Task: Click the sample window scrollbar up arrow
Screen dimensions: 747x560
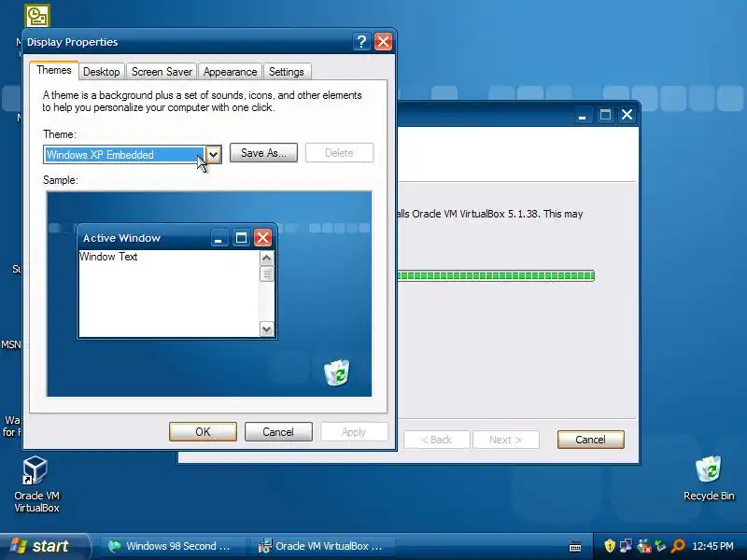Action: (x=266, y=259)
